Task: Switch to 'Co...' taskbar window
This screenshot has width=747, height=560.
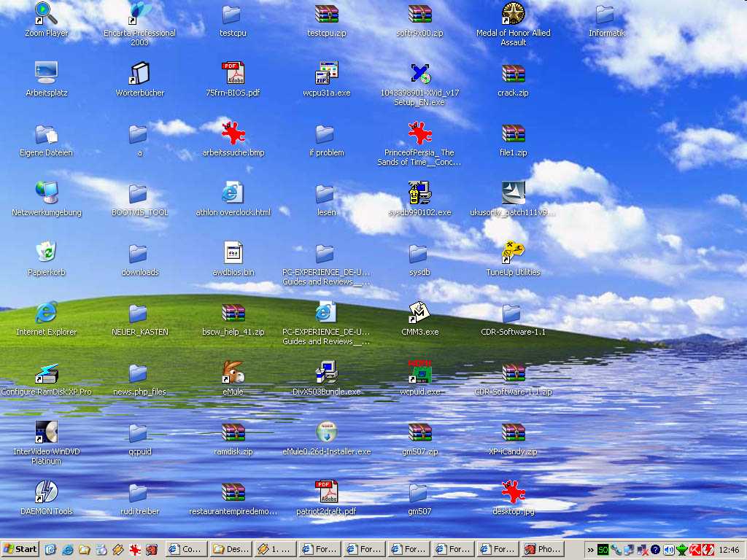Action: pyautogui.click(x=187, y=549)
